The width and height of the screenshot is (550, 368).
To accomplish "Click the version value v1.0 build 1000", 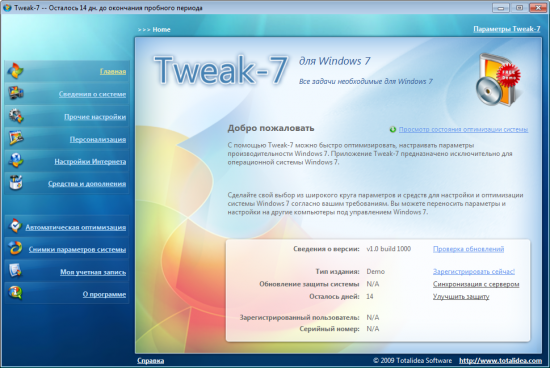I will pos(389,249).
